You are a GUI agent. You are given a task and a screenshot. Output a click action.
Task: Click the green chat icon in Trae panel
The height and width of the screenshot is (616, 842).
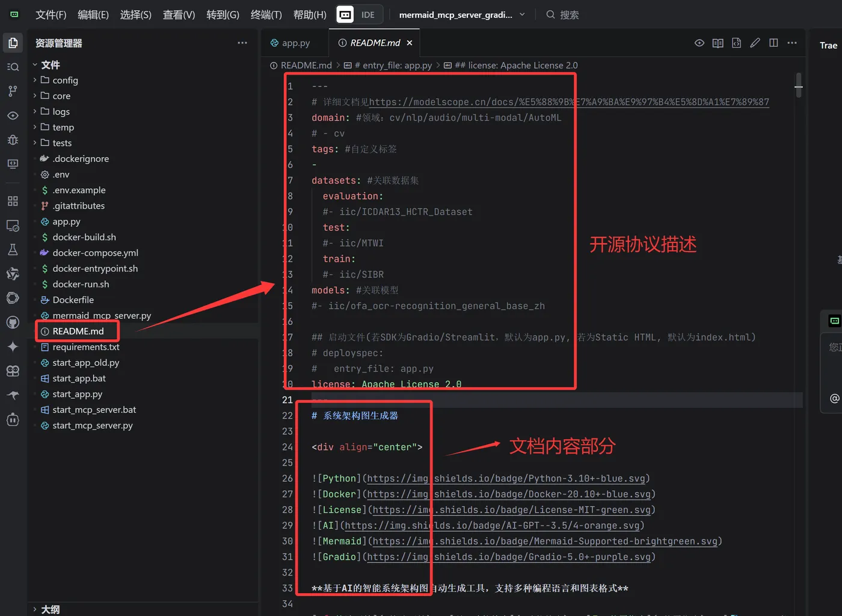(x=834, y=321)
